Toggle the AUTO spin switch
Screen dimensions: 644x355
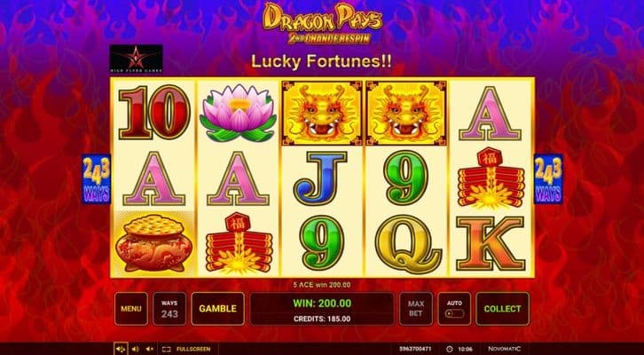click(454, 313)
